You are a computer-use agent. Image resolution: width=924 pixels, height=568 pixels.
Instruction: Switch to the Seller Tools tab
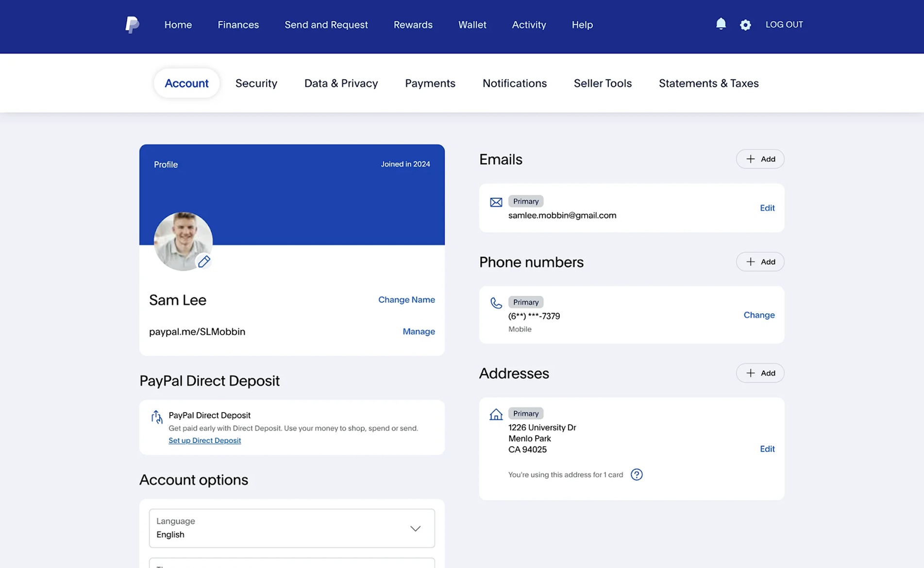point(603,83)
